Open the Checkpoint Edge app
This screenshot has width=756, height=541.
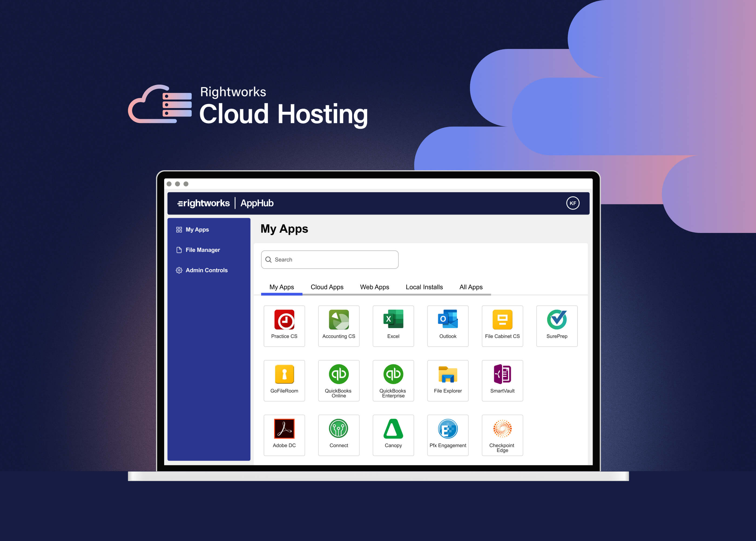click(x=502, y=435)
